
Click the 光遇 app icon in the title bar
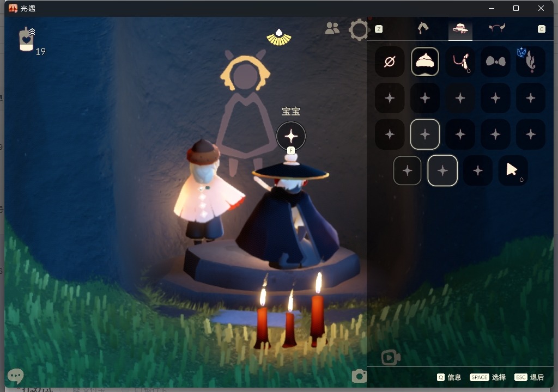[13, 8]
